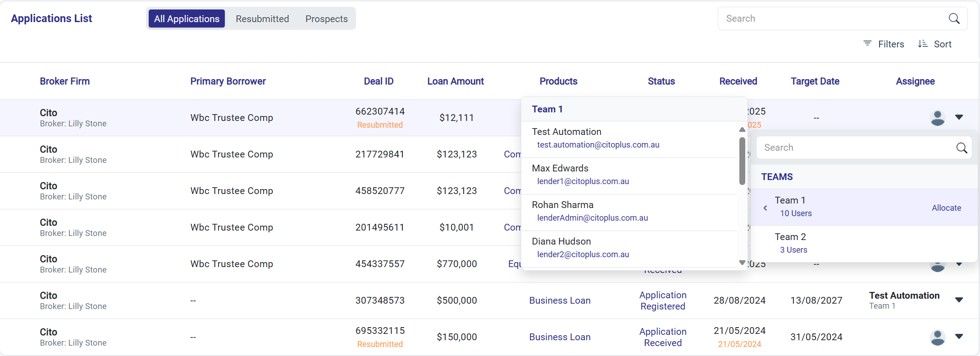Open assignee dropdown for deal 695332115

959,337
